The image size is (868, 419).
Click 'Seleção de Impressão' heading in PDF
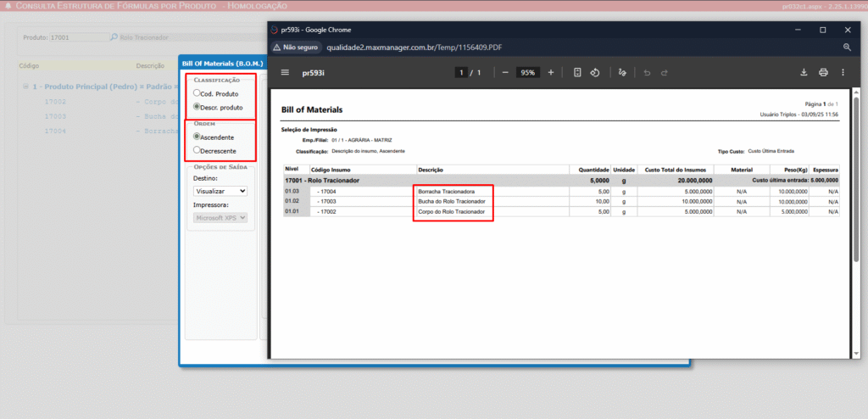point(309,130)
